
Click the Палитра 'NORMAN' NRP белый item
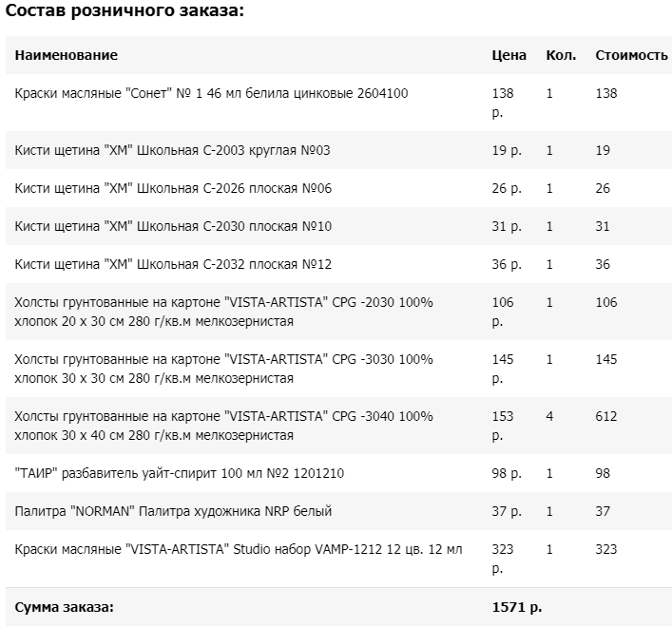click(173, 511)
